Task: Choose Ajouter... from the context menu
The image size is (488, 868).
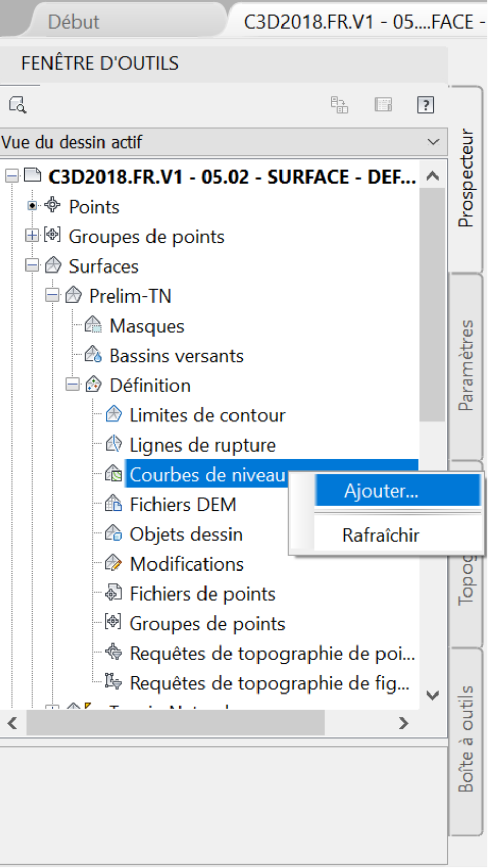Action: (x=381, y=491)
